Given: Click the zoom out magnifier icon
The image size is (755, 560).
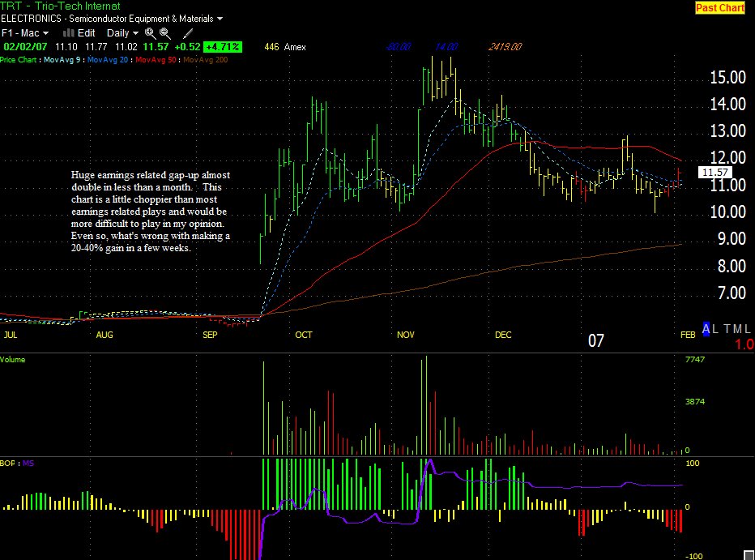Looking at the screenshot, I should [165, 33].
